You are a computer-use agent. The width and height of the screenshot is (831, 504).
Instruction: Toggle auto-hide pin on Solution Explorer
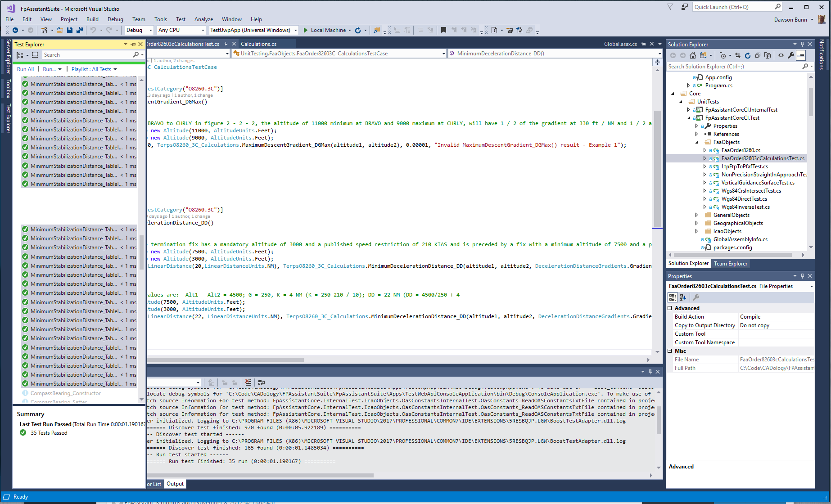(802, 44)
